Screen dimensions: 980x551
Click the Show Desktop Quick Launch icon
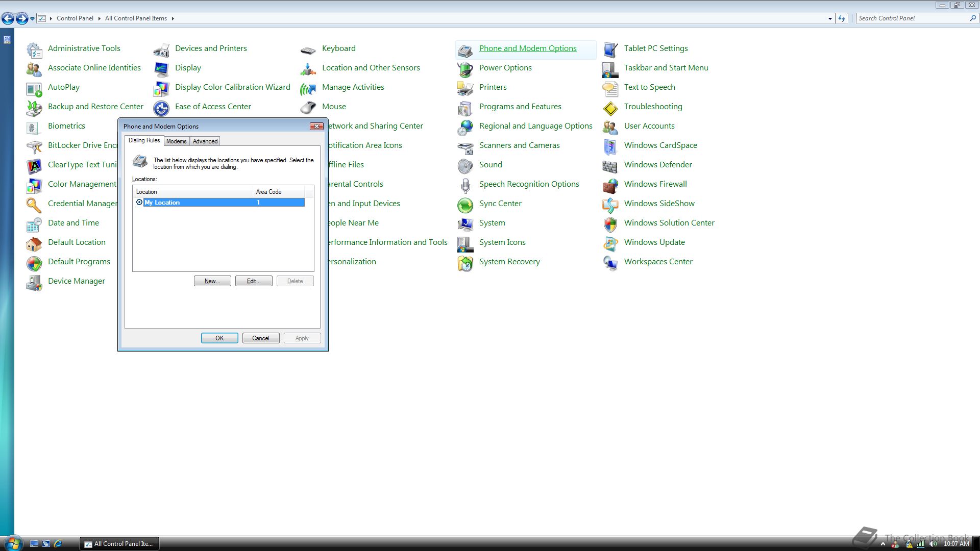[x=34, y=544]
